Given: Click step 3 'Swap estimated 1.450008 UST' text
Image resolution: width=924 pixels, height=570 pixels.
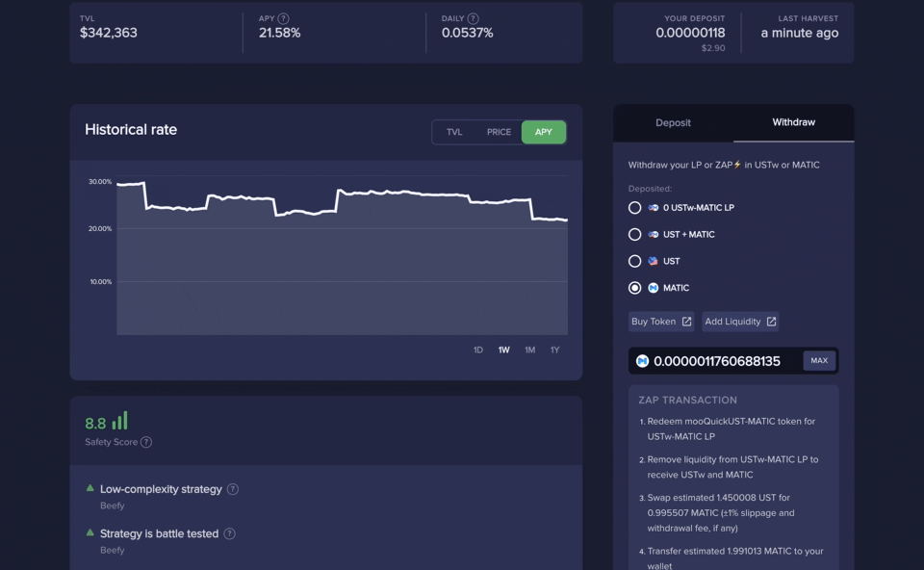Looking at the screenshot, I should click(x=721, y=513).
